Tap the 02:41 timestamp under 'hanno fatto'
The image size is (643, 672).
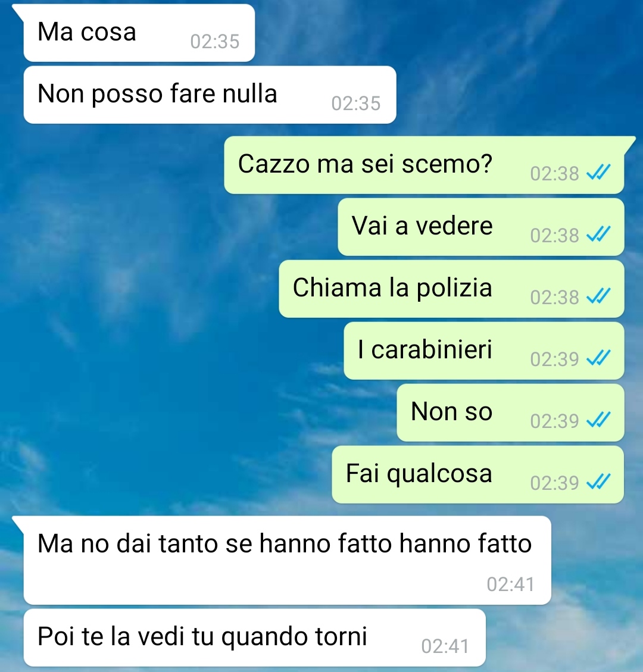coord(511,585)
